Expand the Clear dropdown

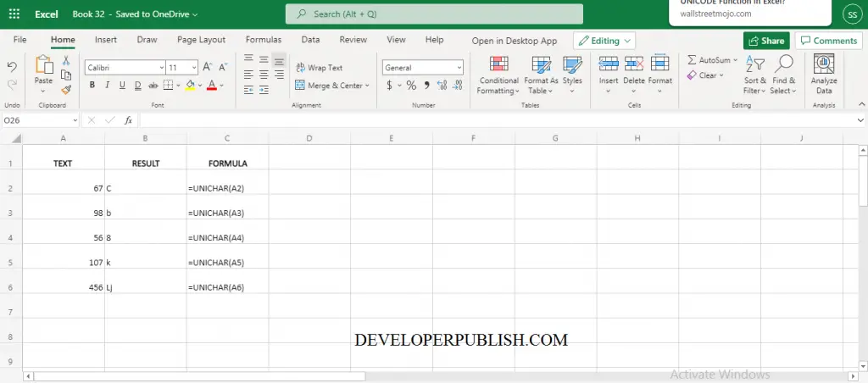pos(722,75)
